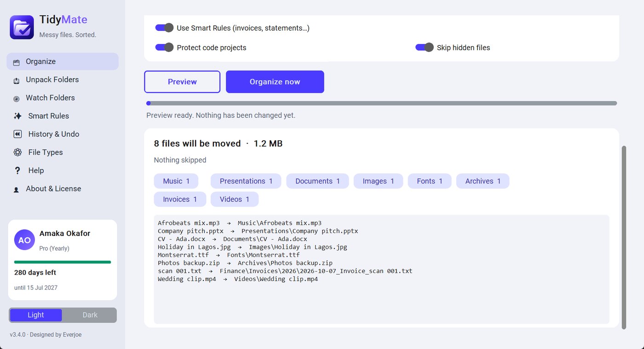The width and height of the screenshot is (644, 349).
Task: Click the Organize icon in the sidebar
Action: [x=17, y=62]
